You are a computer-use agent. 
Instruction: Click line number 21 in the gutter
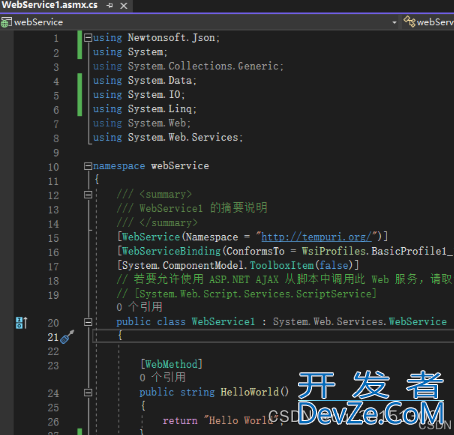tap(53, 337)
